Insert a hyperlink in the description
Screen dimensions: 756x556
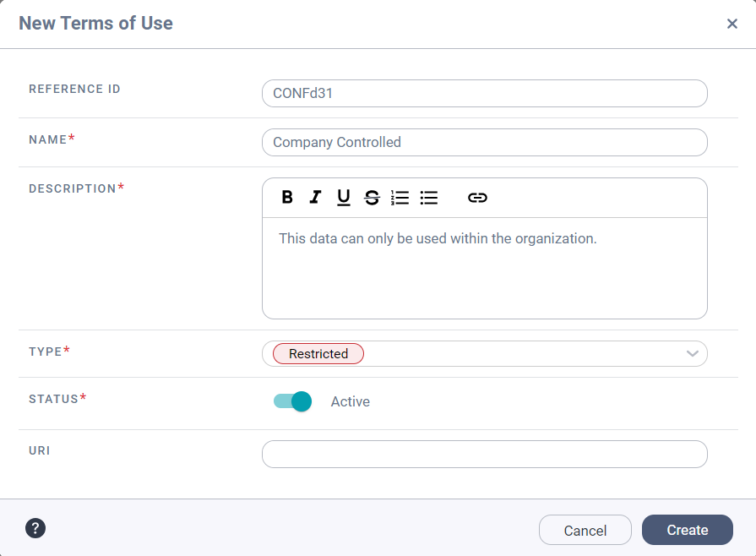(x=477, y=197)
